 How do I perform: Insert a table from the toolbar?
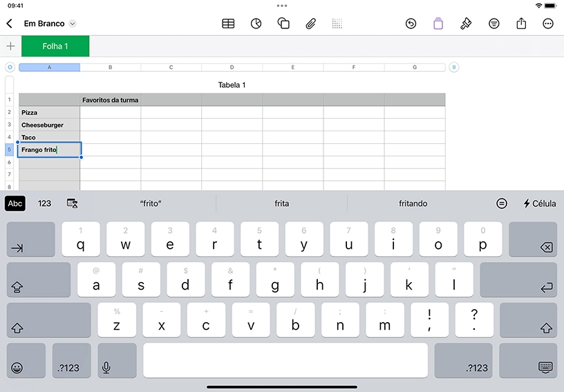click(228, 24)
